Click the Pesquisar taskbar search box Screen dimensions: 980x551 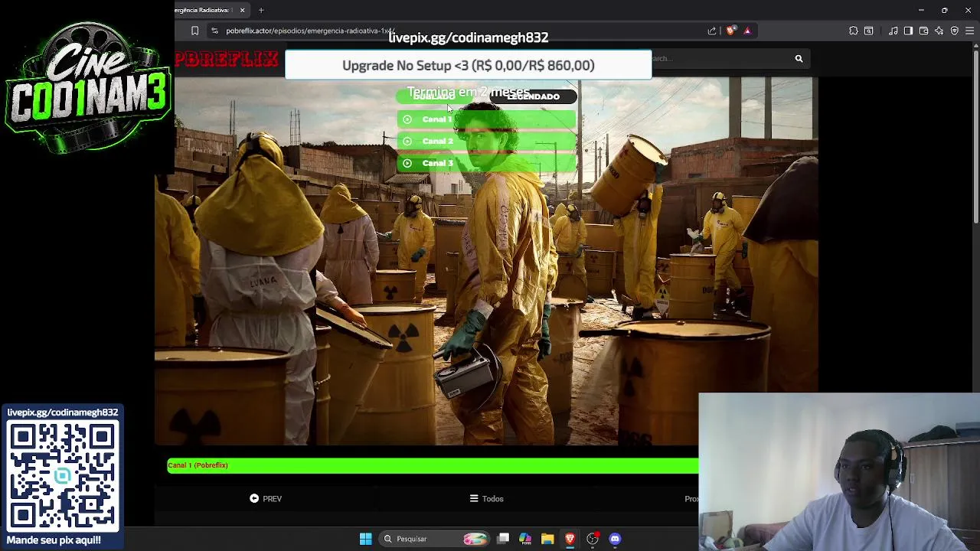(433, 539)
